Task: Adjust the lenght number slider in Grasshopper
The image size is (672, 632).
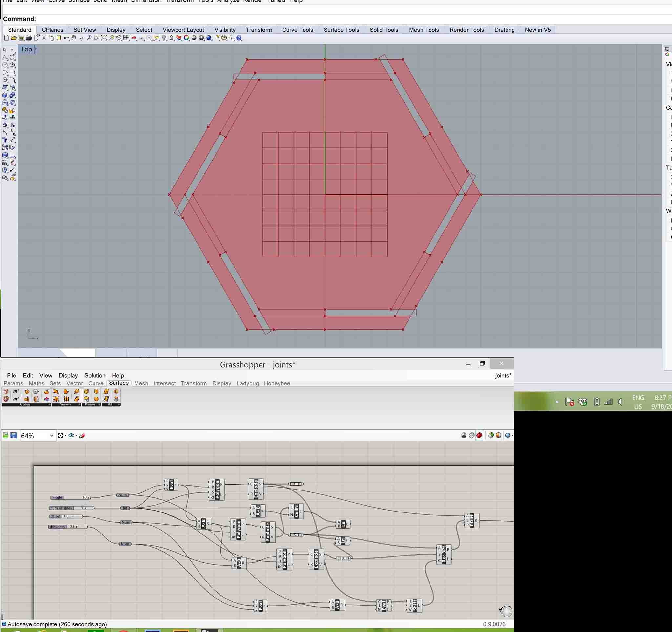Action: (x=70, y=498)
